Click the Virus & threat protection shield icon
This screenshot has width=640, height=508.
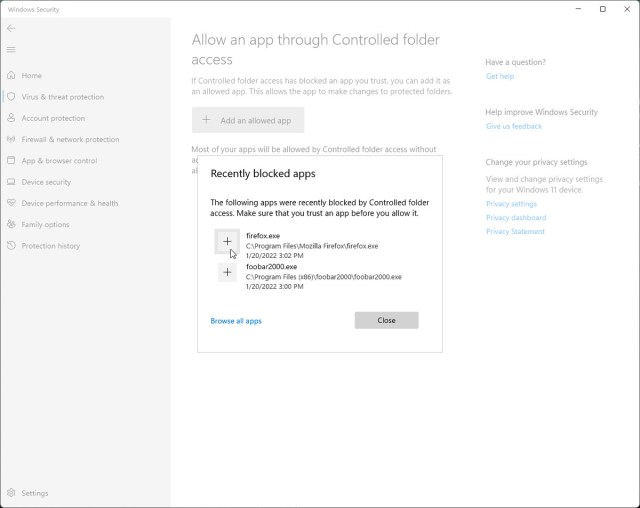pos(11,97)
